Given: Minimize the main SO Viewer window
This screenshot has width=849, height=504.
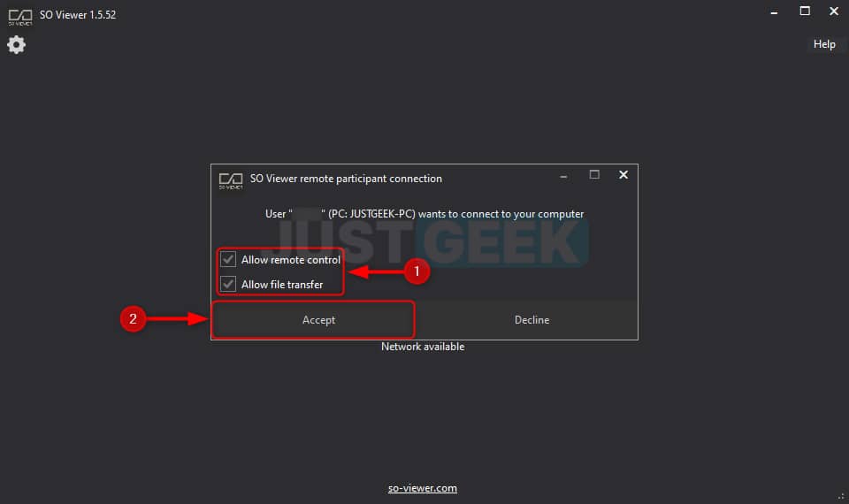Looking at the screenshot, I should [775, 12].
